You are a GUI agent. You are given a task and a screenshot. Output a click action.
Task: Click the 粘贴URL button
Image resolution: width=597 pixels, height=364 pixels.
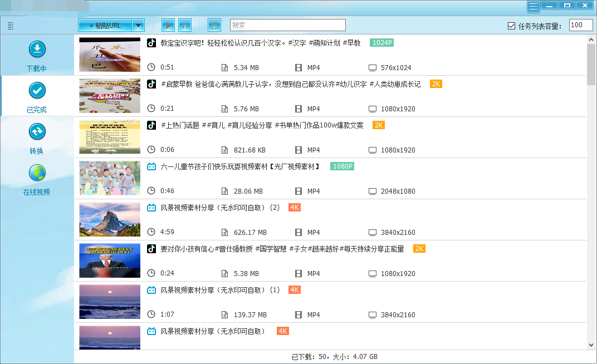point(105,25)
